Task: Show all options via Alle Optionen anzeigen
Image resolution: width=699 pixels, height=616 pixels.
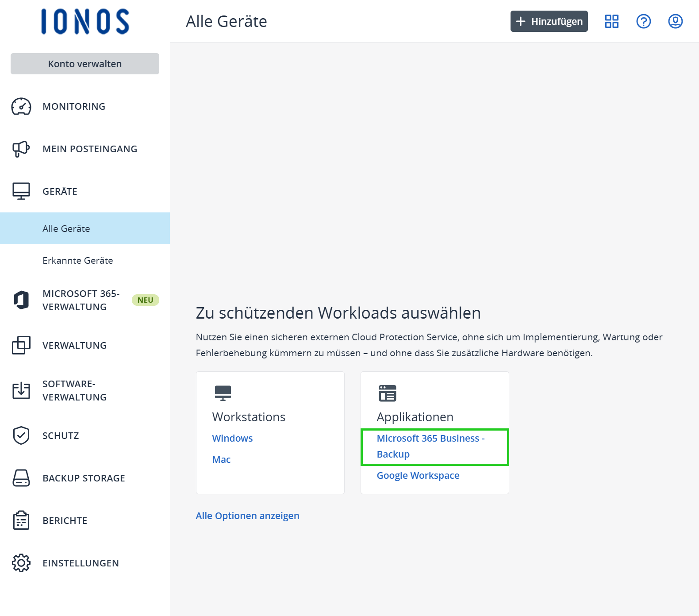Action: tap(247, 516)
